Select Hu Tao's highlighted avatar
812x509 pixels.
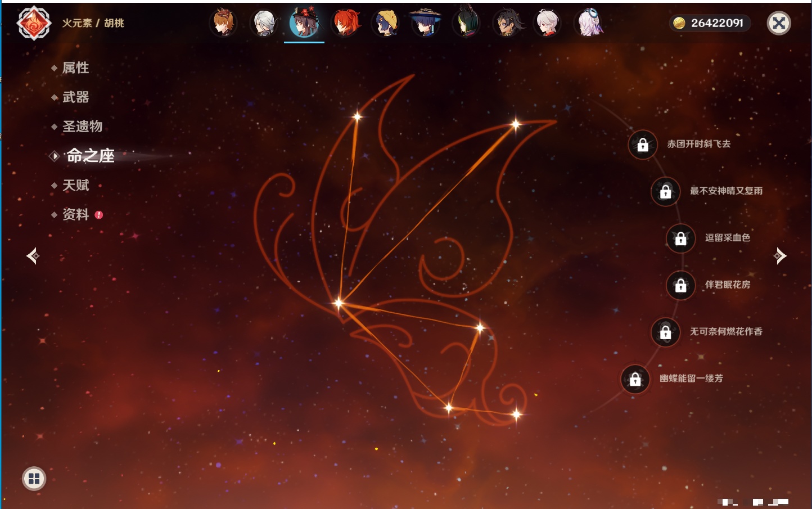tap(304, 23)
